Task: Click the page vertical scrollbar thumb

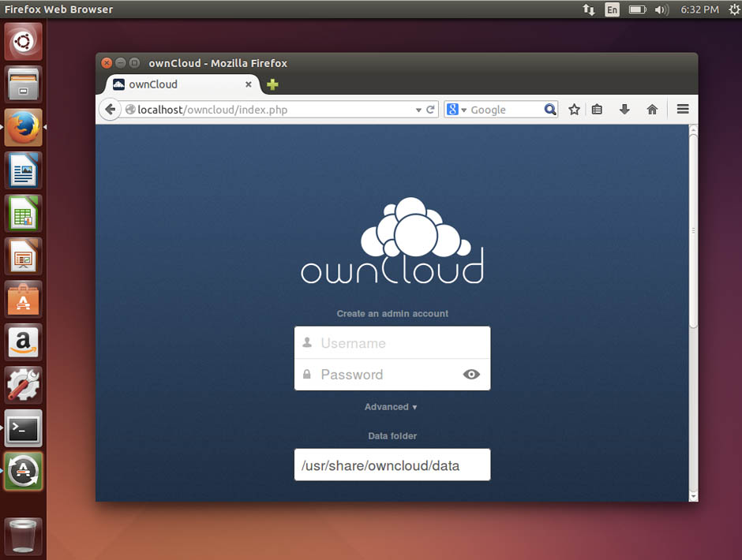Action: click(693, 231)
